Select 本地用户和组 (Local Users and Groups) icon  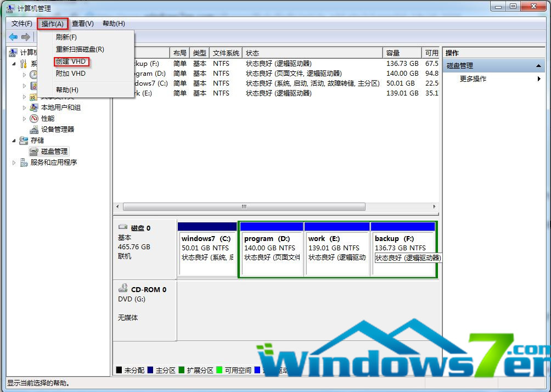click(x=34, y=108)
